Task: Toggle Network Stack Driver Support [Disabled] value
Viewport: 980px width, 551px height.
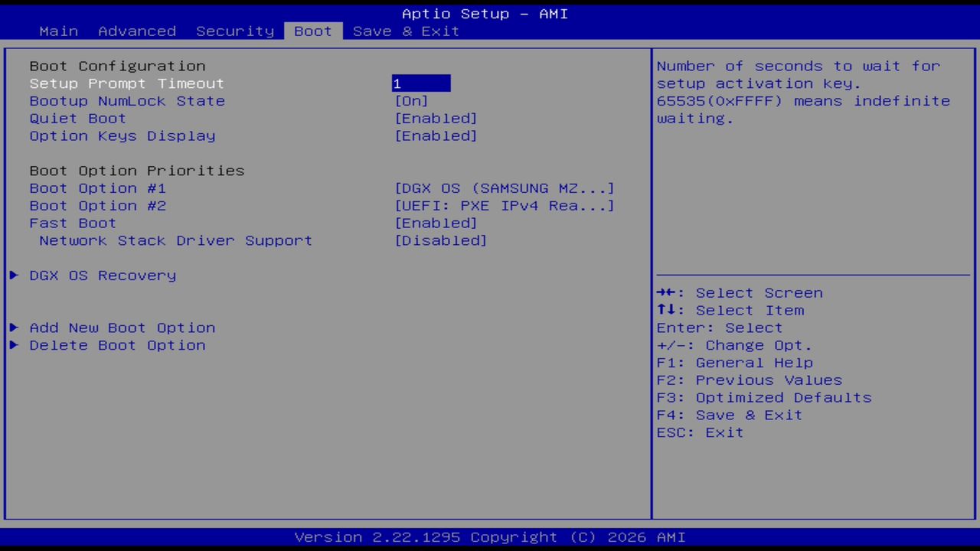Action: pyautogui.click(x=441, y=241)
